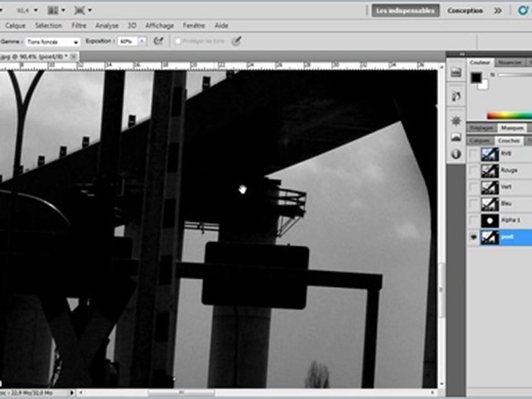Hide the pont channel eye icon

click(473, 238)
